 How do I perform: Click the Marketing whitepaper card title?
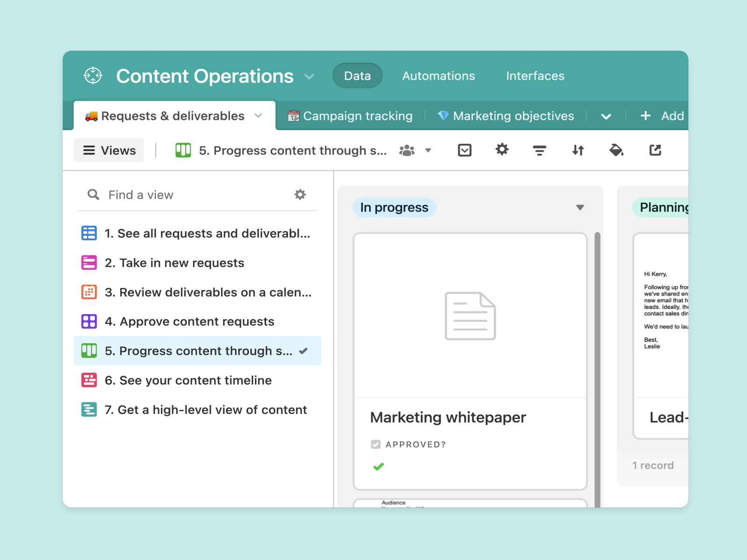(x=448, y=417)
